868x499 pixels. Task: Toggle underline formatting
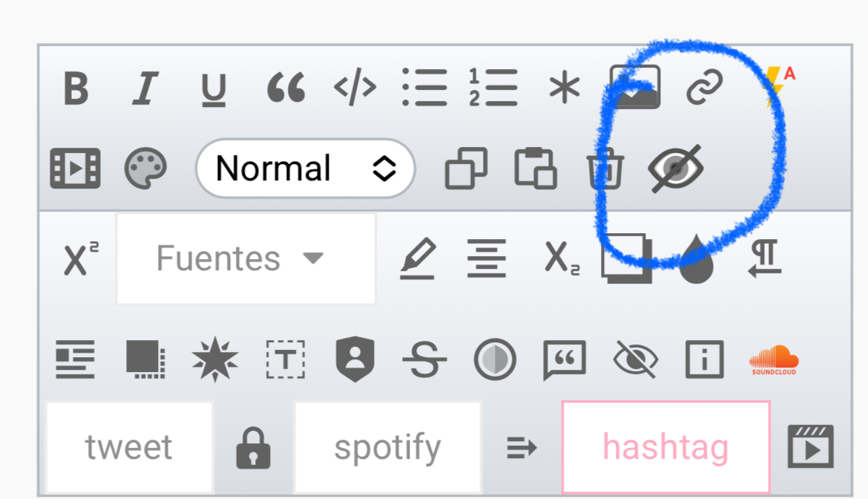[214, 88]
